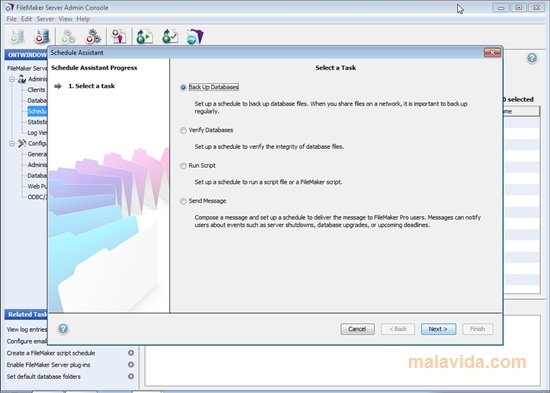
Task: Click the Cancel button
Action: click(x=357, y=329)
